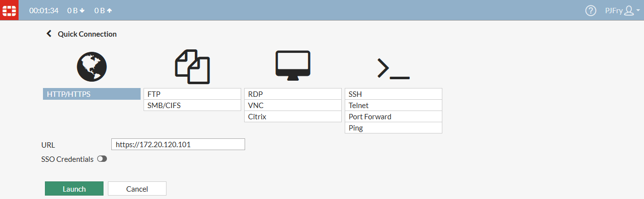Click the Fortinet logo icon
Image resolution: width=644 pixels, height=199 pixels.
pyautogui.click(x=9, y=10)
